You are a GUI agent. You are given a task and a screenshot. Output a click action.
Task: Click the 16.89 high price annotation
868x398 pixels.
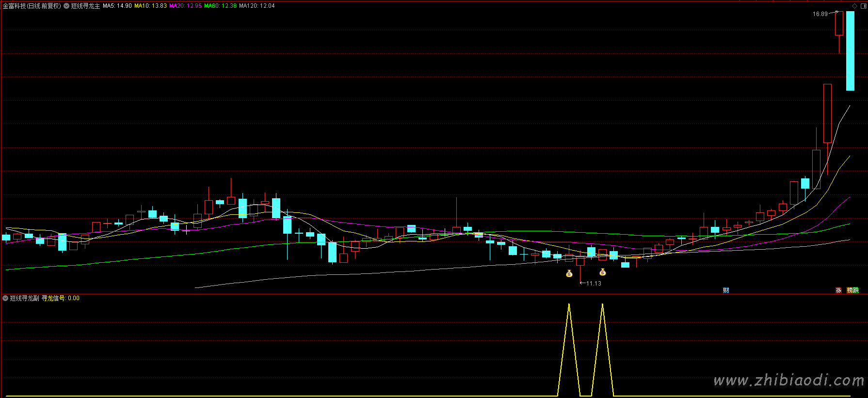pyautogui.click(x=820, y=14)
